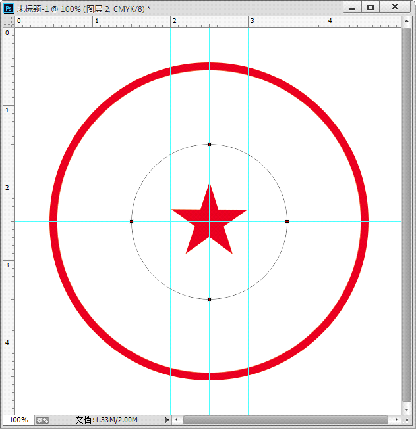This screenshot has width=416, height=429.
Task: Click the document size info text in the status bar
Action: (106, 420)
